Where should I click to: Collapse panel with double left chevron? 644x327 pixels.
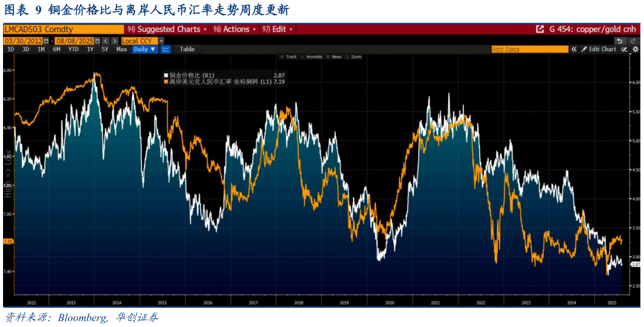pyautogui.click(x=573, y=49)
